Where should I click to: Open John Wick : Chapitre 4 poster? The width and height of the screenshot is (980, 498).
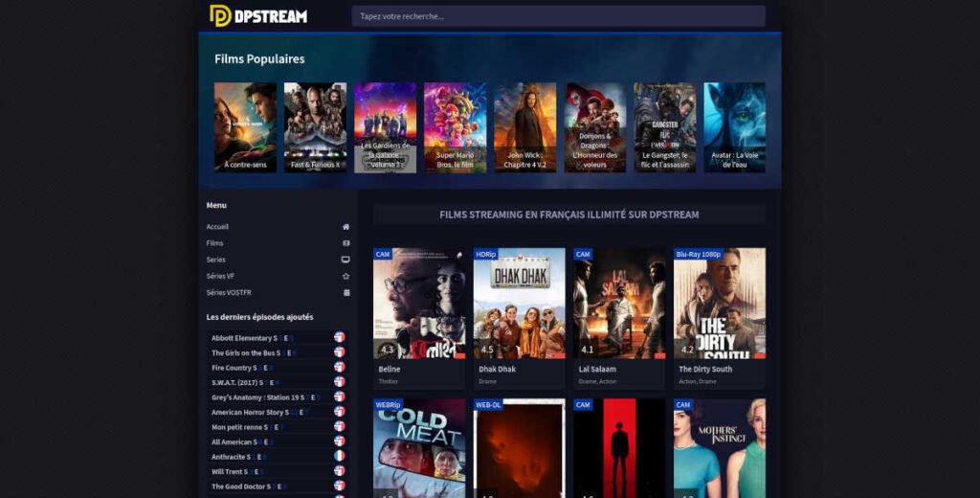click(x=525, y=127)
